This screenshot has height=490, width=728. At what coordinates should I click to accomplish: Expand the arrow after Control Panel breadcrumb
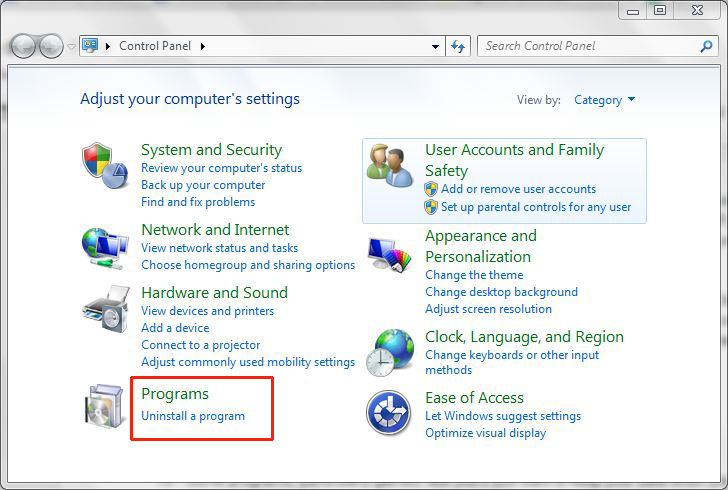coord(203,46)
